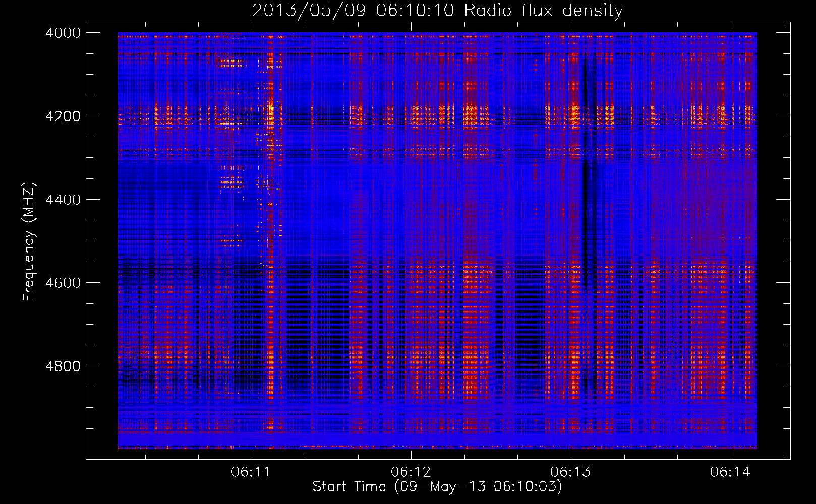
Task: Click the 06:11 time tick label
Action: coord(251,472)
